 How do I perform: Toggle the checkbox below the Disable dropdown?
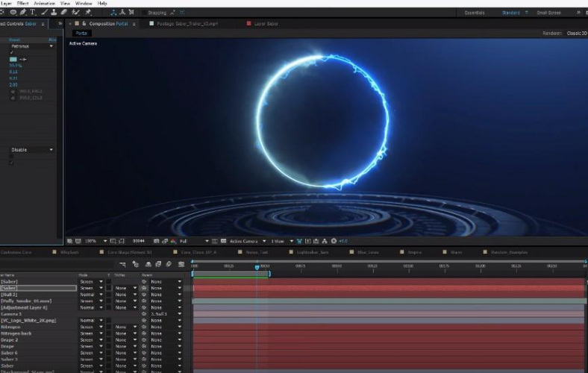(11, 157)
